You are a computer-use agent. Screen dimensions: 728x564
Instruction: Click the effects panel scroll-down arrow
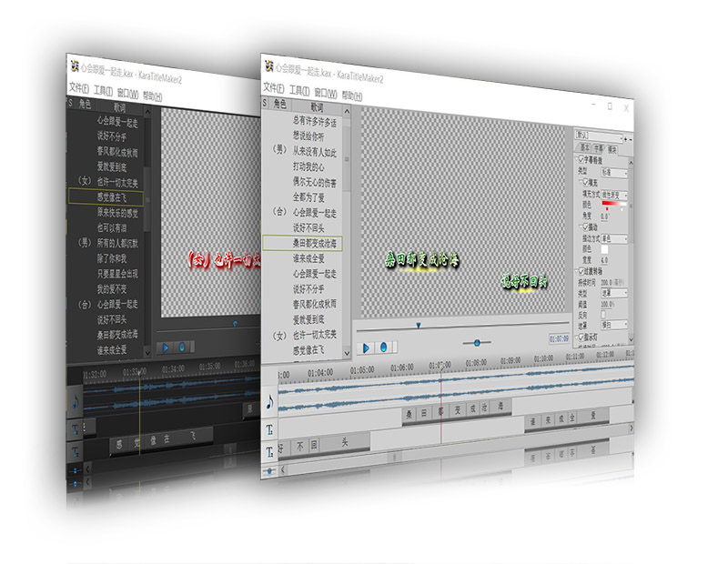tap(631, 339)
